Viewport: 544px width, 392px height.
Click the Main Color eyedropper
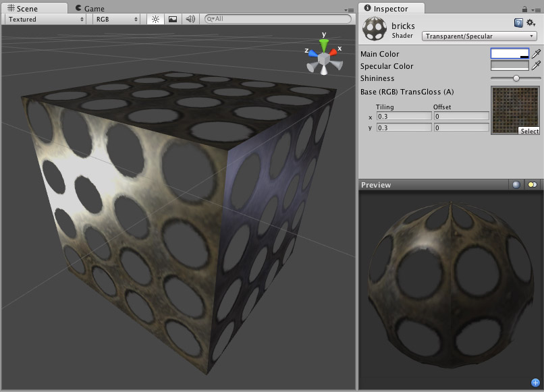pos(535,54)
